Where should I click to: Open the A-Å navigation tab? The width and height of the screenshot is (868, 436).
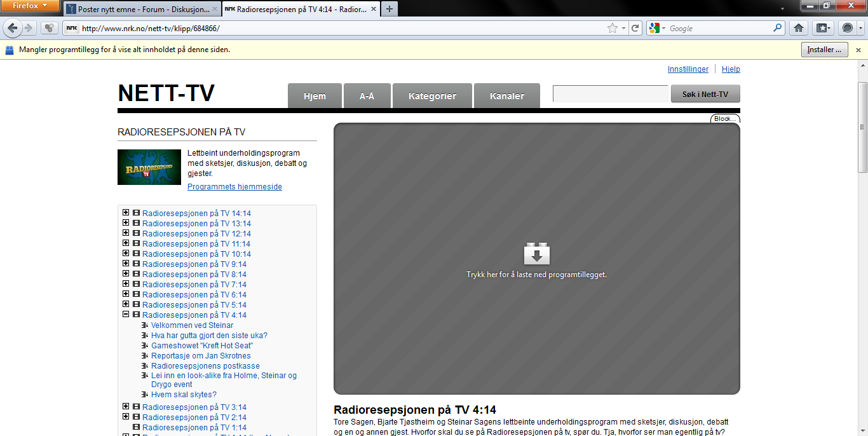point(367,96)
